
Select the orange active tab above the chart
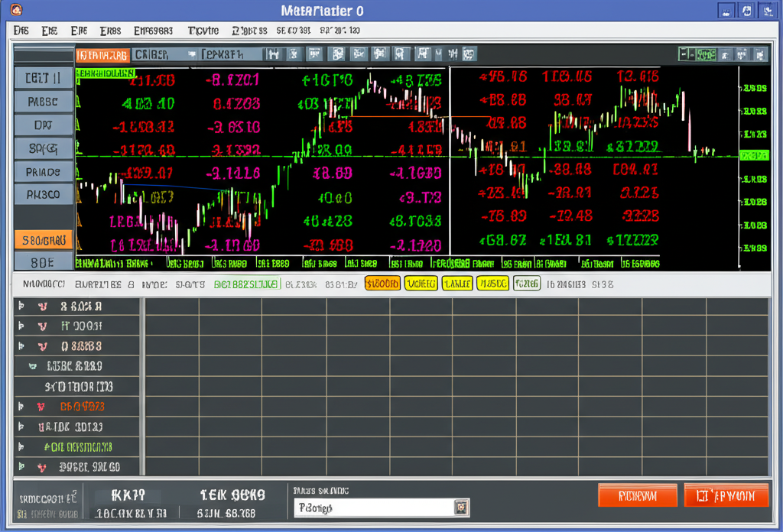click(102, 55)
